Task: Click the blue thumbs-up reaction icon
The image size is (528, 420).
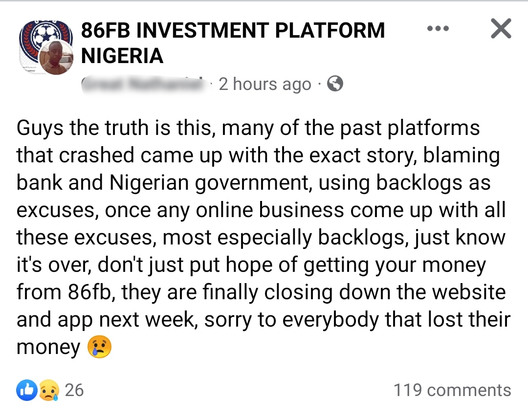Action: pos(27,390)
